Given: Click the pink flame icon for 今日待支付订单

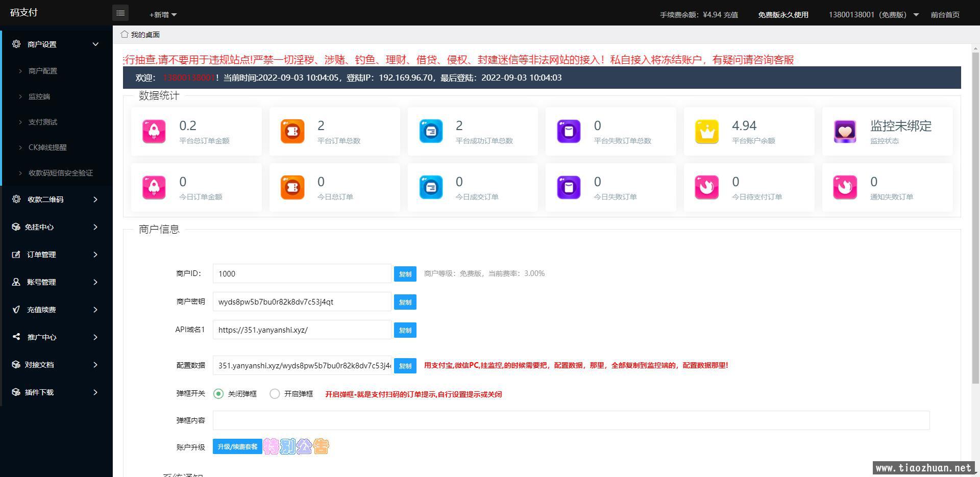Looking at the screenshot, I should click(x=707, y=187).
